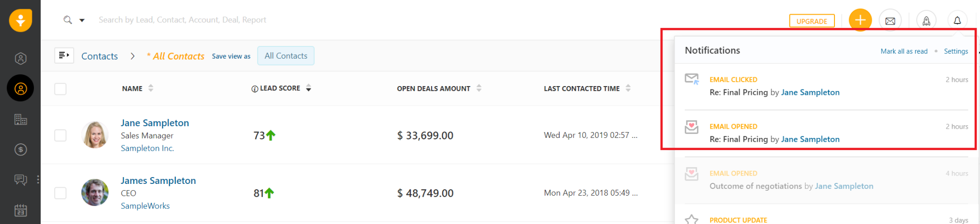
Task: Click the rocket icon in header
Action: 926,21
